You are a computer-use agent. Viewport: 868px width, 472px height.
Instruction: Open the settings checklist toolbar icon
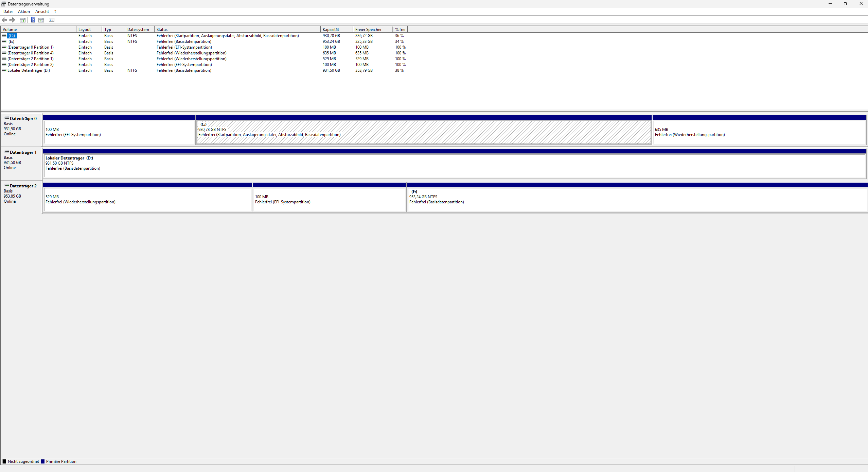pyautogui.click(x=52, y=20)
